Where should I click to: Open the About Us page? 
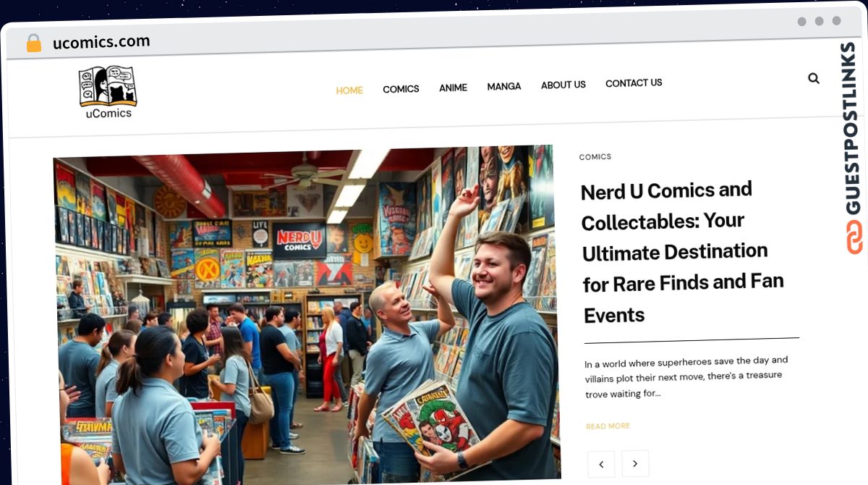[563, 85]
